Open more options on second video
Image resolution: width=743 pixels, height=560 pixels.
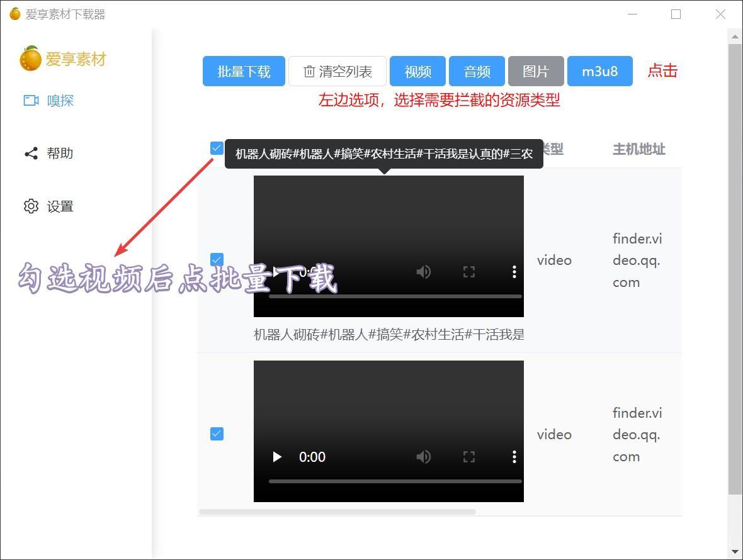(x=514, y=457)
